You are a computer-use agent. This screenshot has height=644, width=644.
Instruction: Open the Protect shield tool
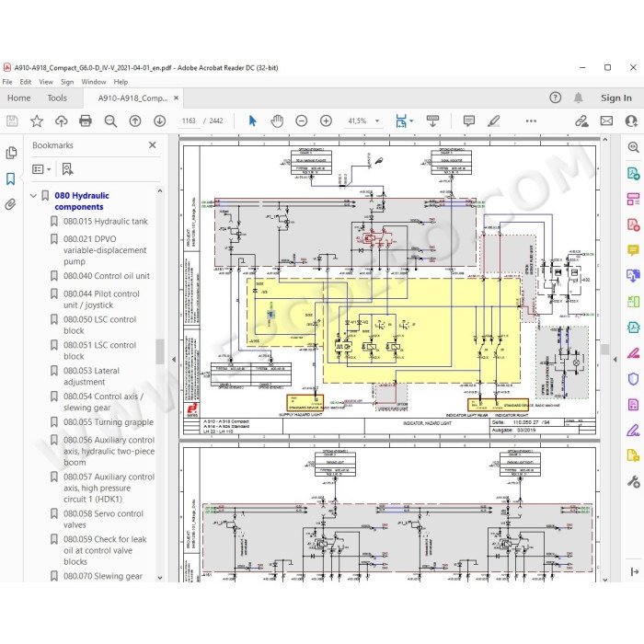633,379
